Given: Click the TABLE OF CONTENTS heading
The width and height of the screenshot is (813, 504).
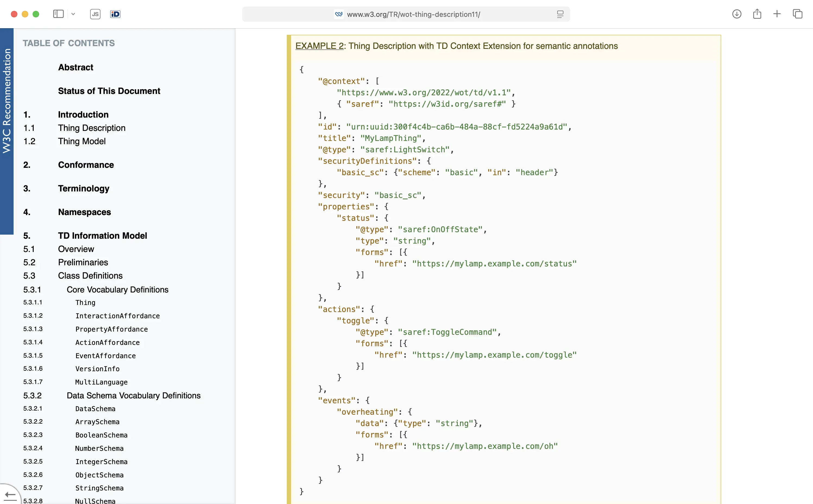Looking at the screenshot, I should (69, 43).
